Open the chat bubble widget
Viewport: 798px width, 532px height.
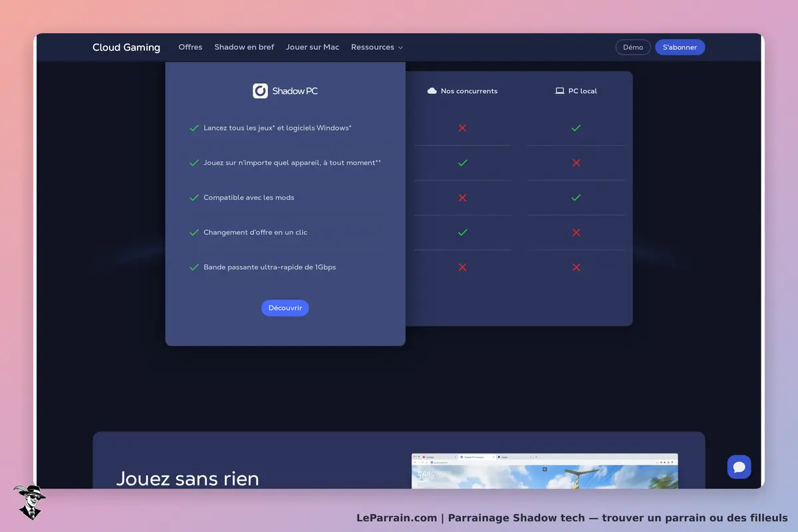pos(739,467)
